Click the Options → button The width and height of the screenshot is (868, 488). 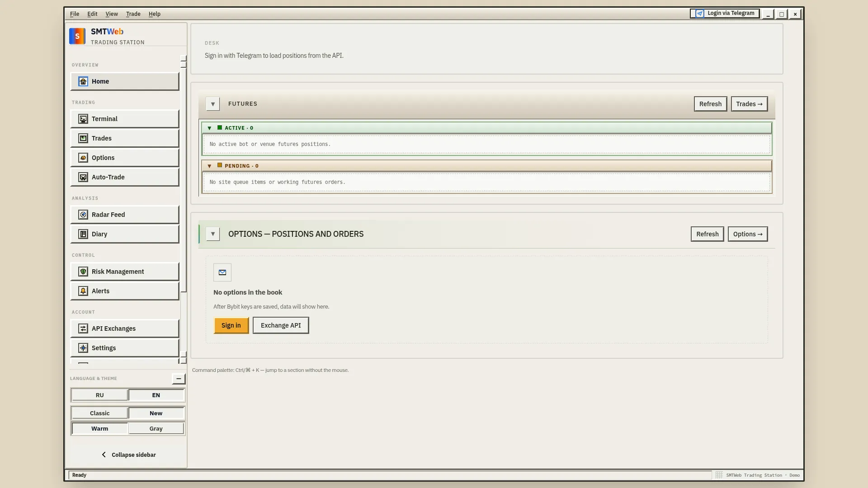pos(748,234)
